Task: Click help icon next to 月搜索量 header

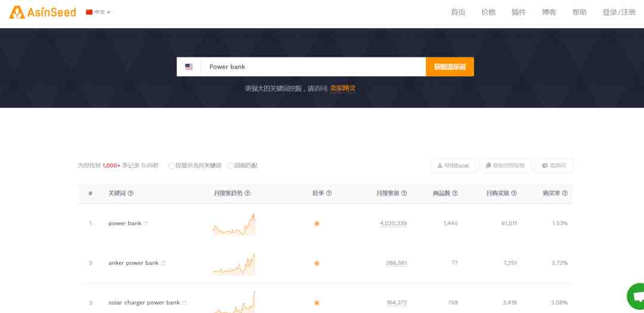Action: [404, 193]
